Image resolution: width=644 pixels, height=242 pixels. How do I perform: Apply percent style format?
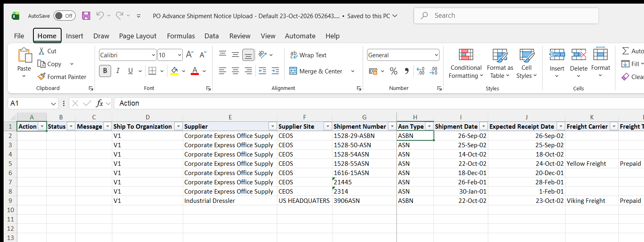[x=394, y=71]
